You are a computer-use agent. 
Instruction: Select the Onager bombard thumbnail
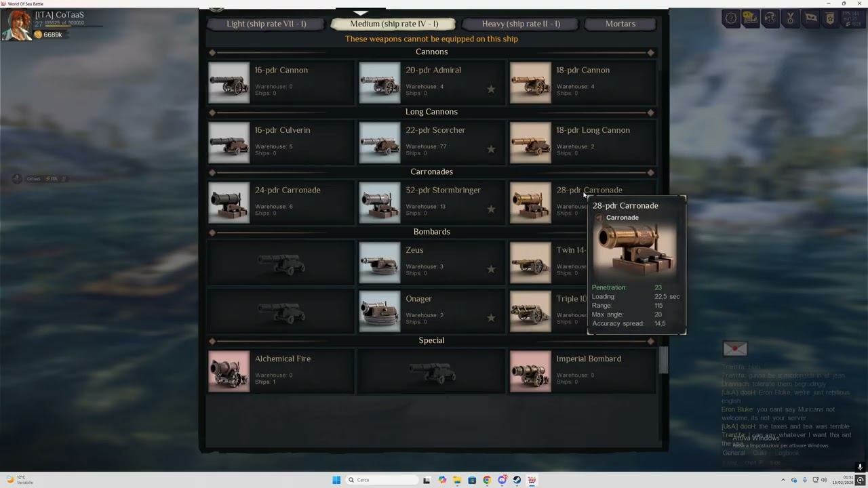click(380, 312)
